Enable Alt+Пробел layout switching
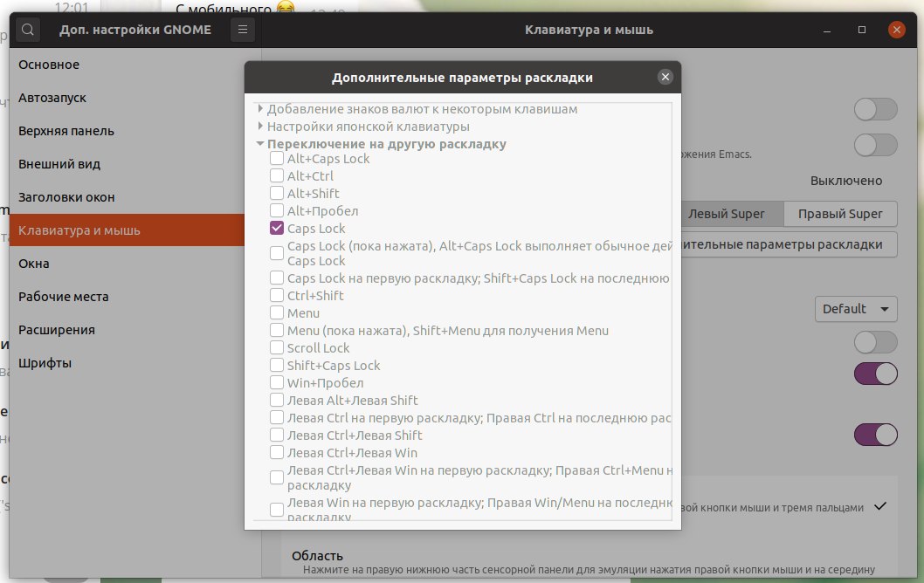924x583 pixels. [276, 211]
